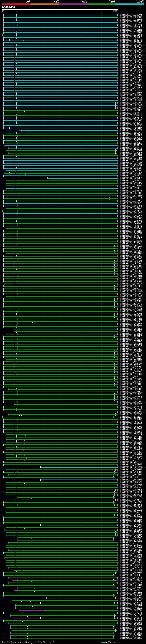Select the UniRef100_B7G365 label

pyautogui.click(x=131, y=173)
